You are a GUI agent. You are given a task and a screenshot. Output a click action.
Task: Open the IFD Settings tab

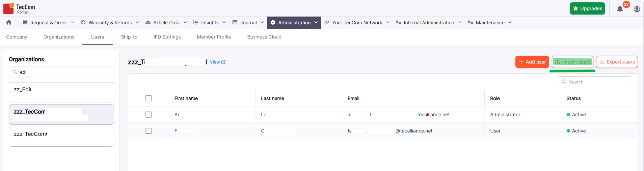[167, 37]
